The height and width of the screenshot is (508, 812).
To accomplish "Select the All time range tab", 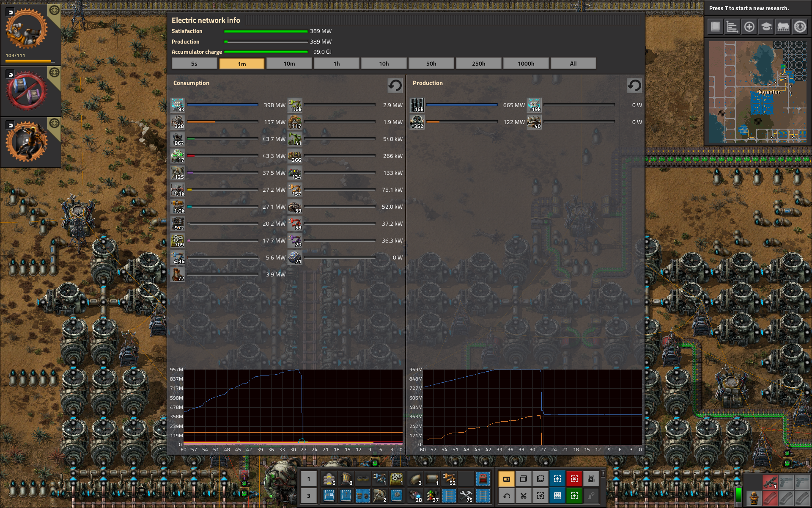I will pos(573,63).
